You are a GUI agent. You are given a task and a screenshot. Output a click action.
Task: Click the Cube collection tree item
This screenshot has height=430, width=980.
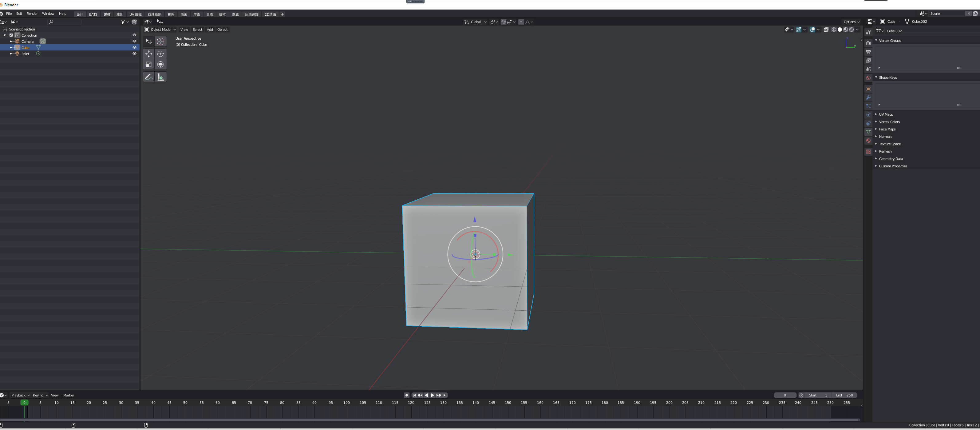(25, 47)
